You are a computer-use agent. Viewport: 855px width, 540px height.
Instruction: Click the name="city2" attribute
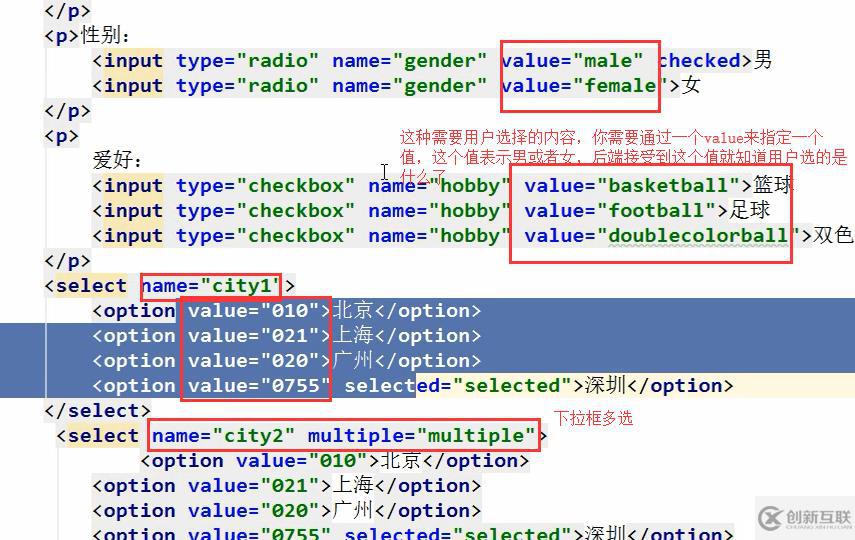pyautogui.click(x=224, y=436)
